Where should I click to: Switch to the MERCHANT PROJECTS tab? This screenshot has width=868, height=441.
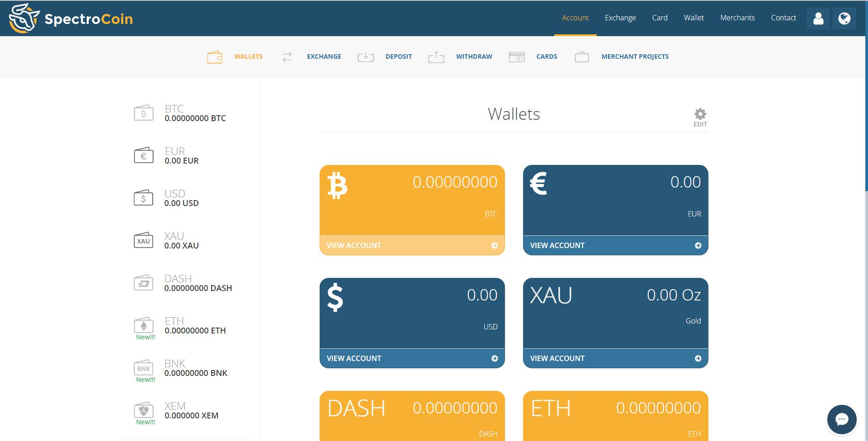coord(635,57)
